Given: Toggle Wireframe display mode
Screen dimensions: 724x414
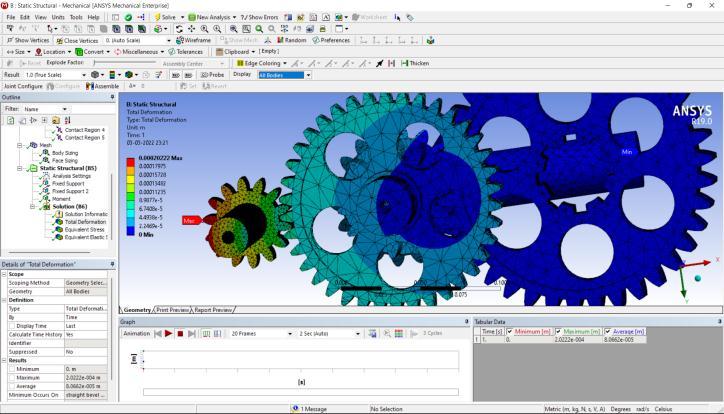Looking at the screenshot, I should click(x=193, y=40).
